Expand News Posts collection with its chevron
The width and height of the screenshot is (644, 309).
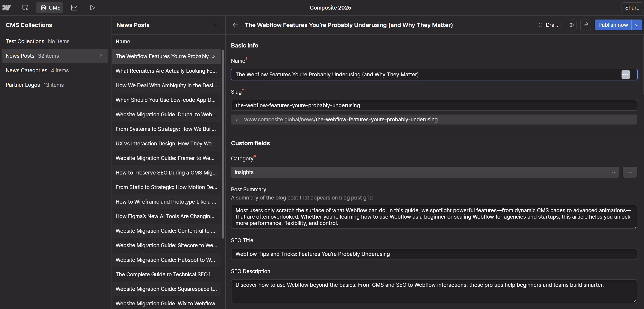100,56
